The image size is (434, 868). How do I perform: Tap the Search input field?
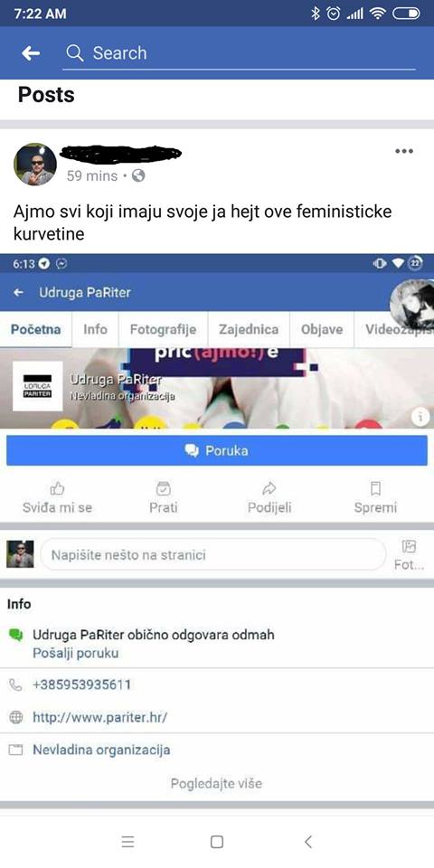pyautogui.click(x=239, y=53)
